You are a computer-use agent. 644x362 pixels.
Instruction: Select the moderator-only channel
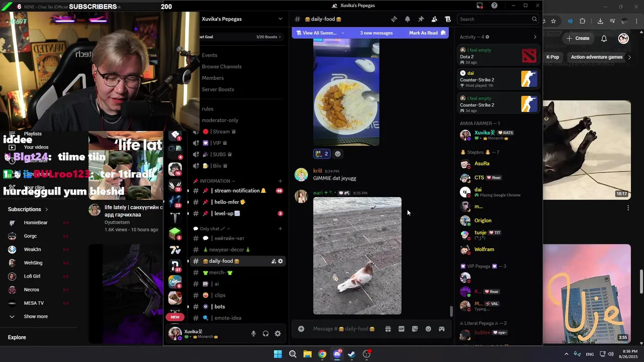pyautogui.click(x=220, y=120)
